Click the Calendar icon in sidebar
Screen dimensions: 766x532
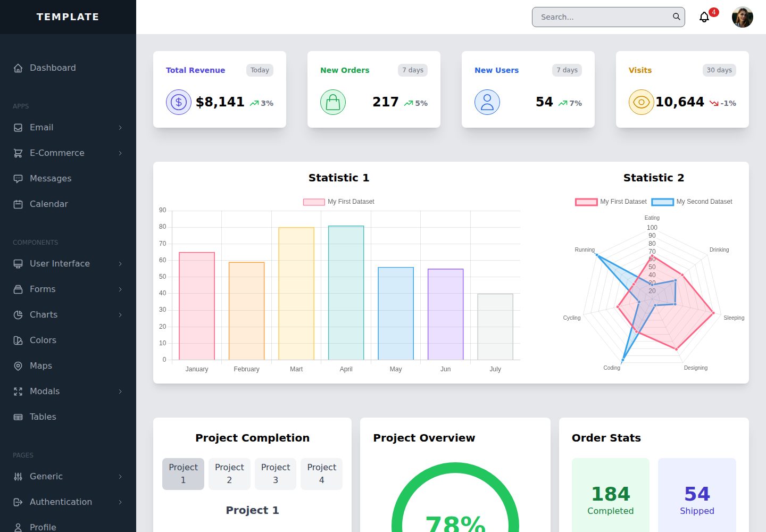[x=18, y=204]
